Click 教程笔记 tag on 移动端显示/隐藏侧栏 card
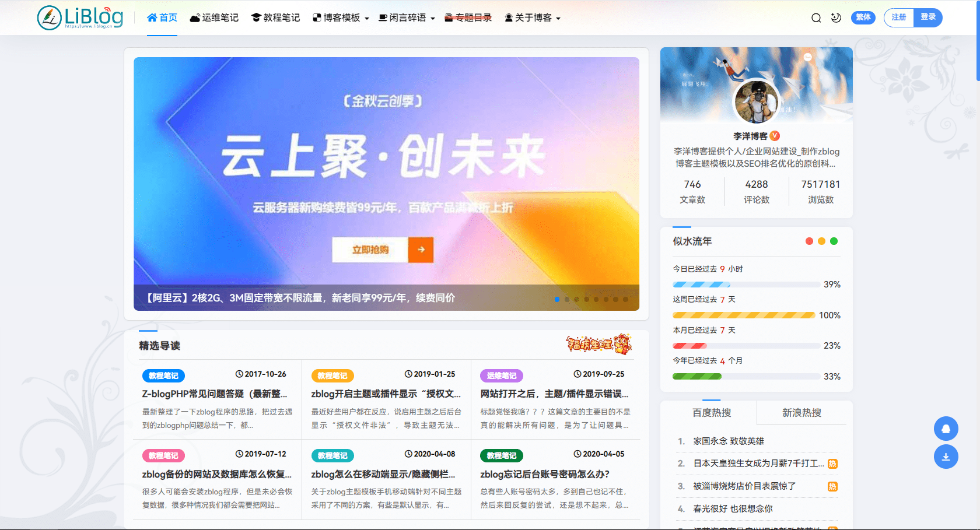 pyautogui.click(x=332, y=456)
